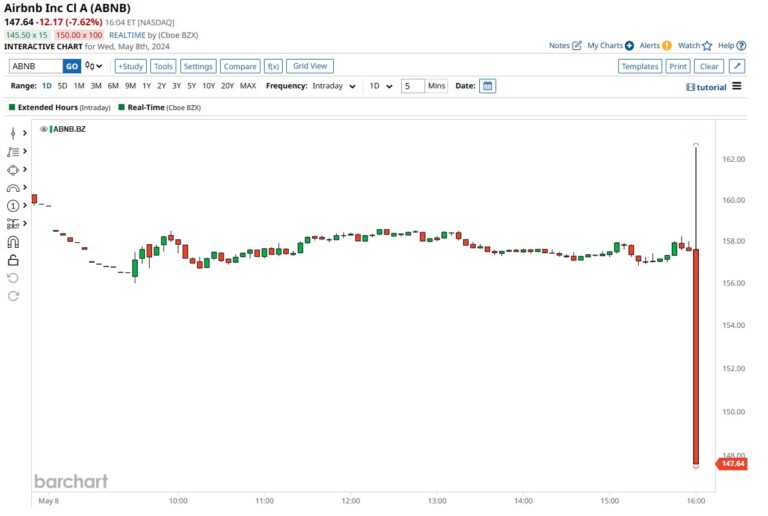Toggle ABNB.BZ visibility eye icon
Screen dimensions: 768x516
tap(44, 129)
